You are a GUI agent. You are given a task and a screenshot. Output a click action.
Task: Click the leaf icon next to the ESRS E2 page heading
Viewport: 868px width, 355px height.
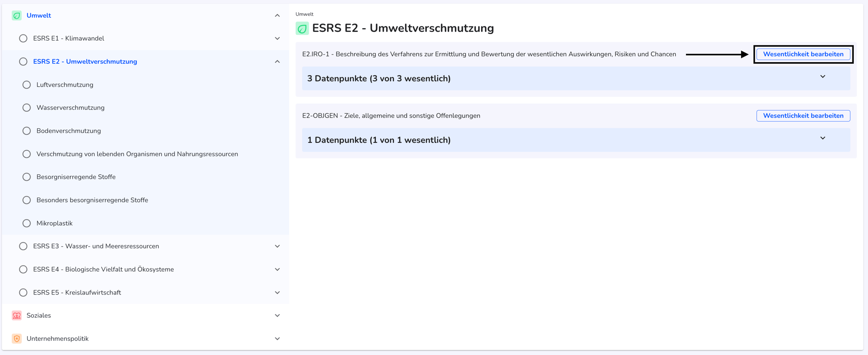[302, 29]
